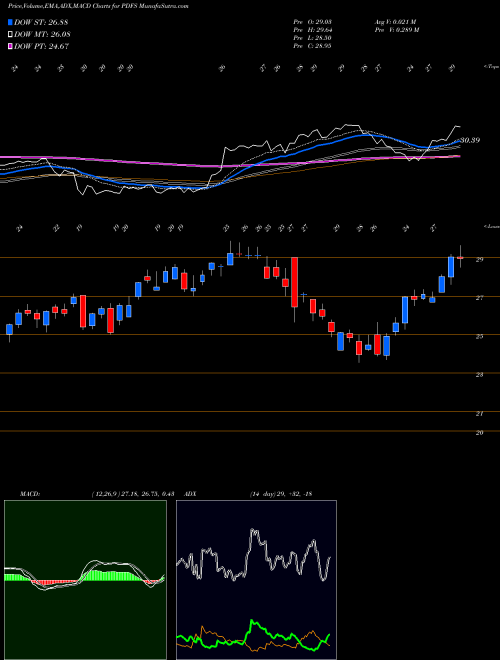
Task: Click the 29 price axis label
Action: click(479, 260)
